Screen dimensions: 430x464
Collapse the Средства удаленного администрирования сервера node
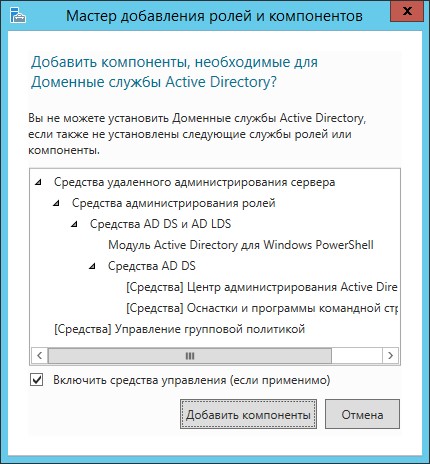[x=39, y=182]
